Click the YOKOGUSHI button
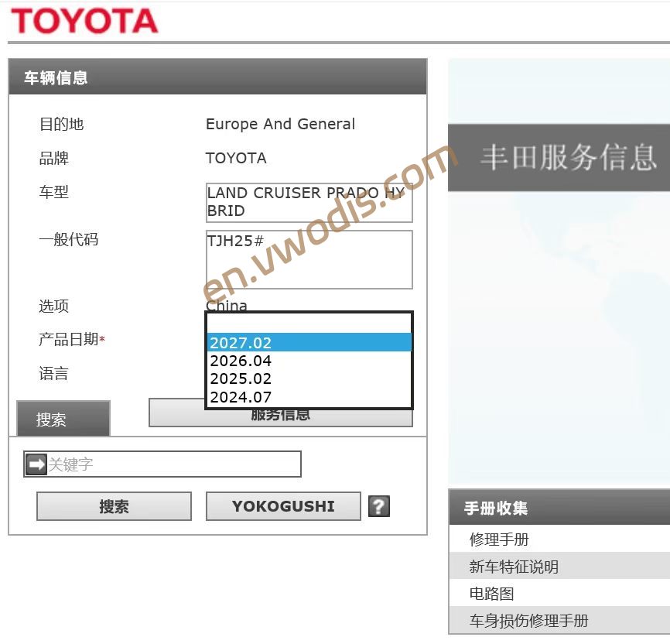 (x=283, y=506)
